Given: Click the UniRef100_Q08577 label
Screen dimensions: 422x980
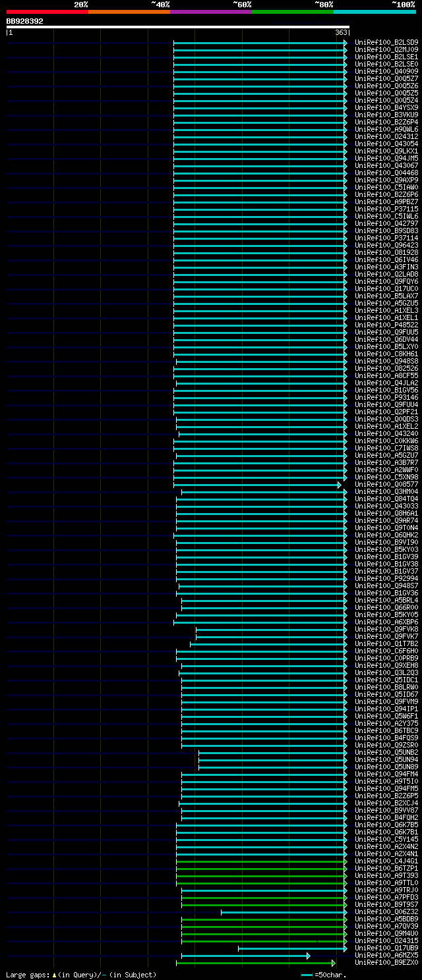Looking at the screenshot, I should [x=386, y=484].
